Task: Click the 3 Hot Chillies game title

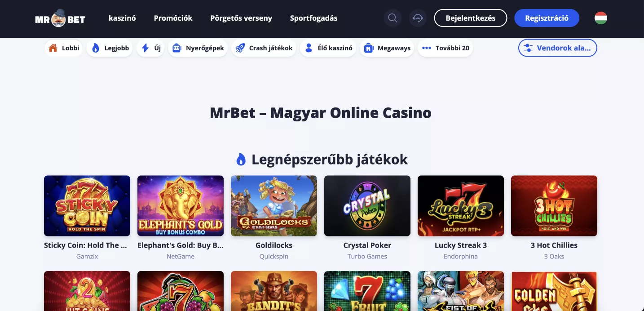Action: tap(554, 245)
